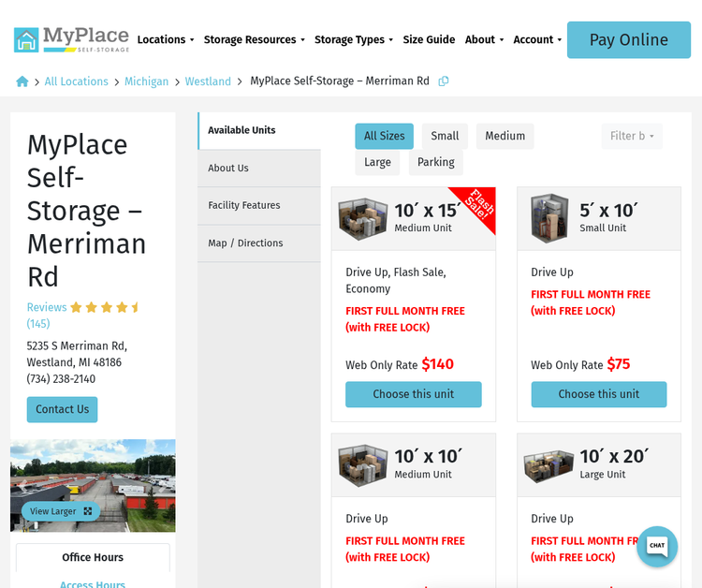
Task: Click the Contact Us button
Action: [x=62, y=409]
